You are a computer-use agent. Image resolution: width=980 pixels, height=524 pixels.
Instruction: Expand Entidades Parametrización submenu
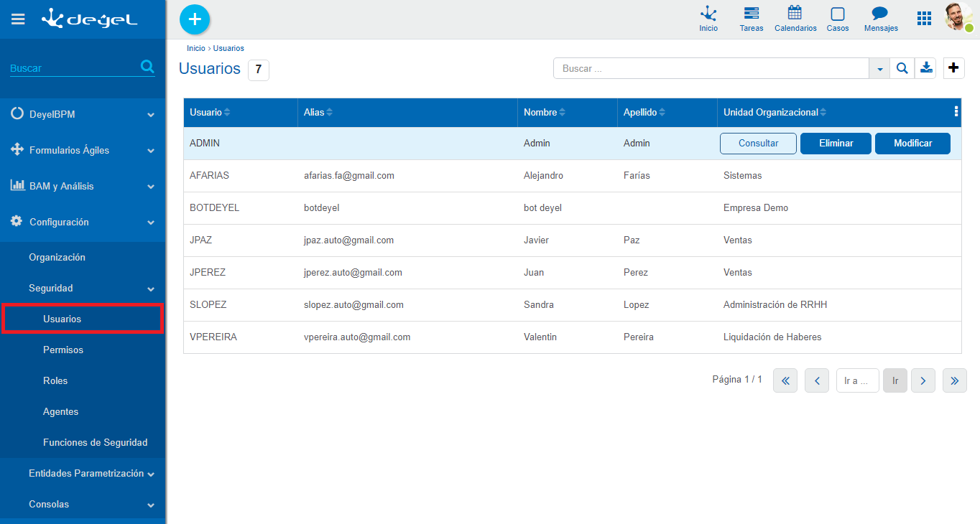[x=83, y=474]
